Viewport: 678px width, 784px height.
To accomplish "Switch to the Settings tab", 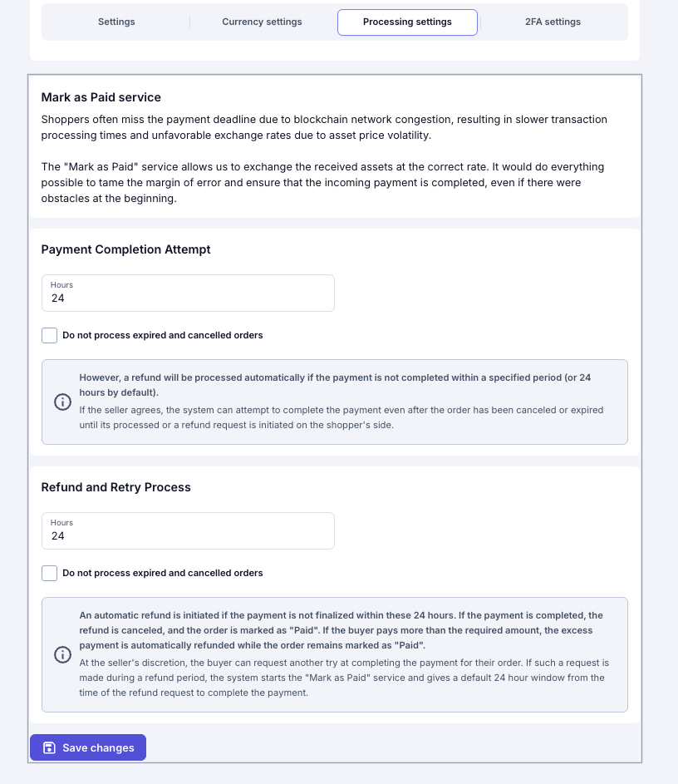I will point(116,22).
